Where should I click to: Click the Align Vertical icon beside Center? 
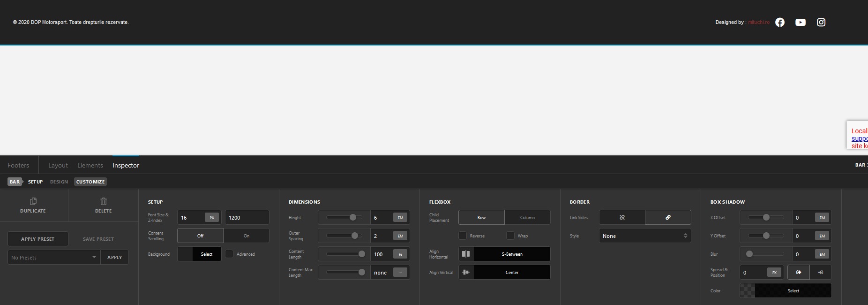[466, 272]
